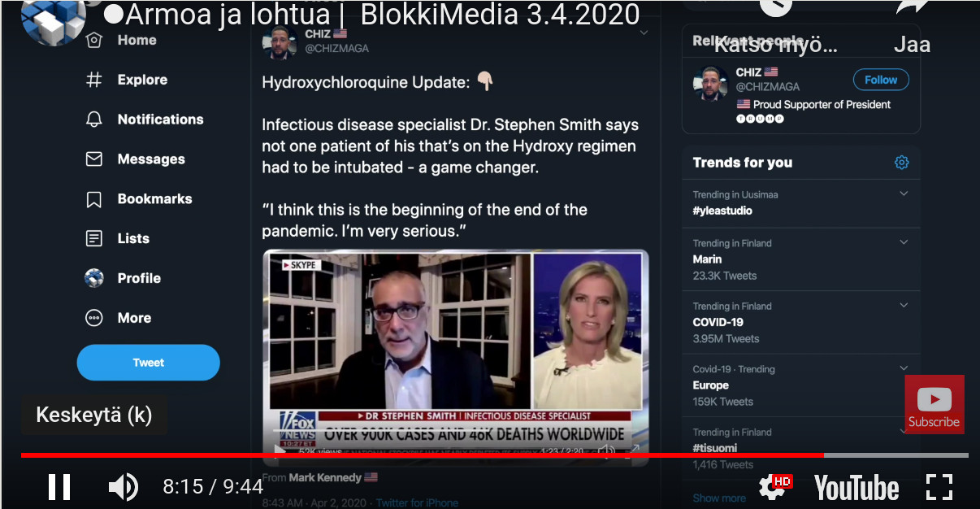
Task: Pause the video playback
Action: point(59,486)
